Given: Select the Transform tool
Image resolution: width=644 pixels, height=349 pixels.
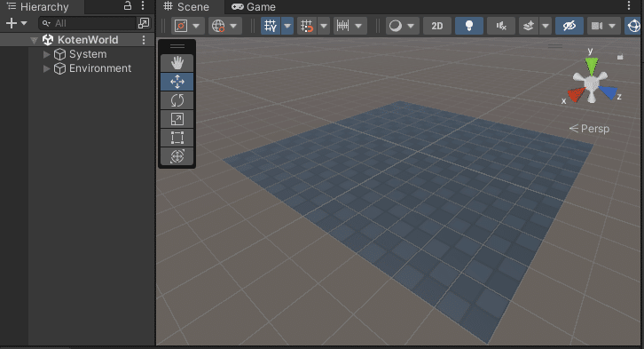Looking at the screenshot, I should [177, 156].
